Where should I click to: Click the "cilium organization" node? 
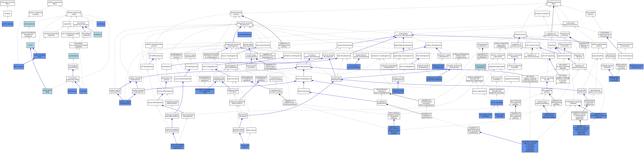click(480, 91)
